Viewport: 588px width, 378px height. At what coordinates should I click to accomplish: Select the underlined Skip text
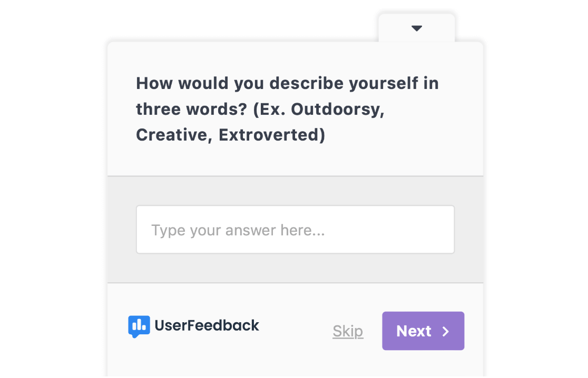[348, 331]
